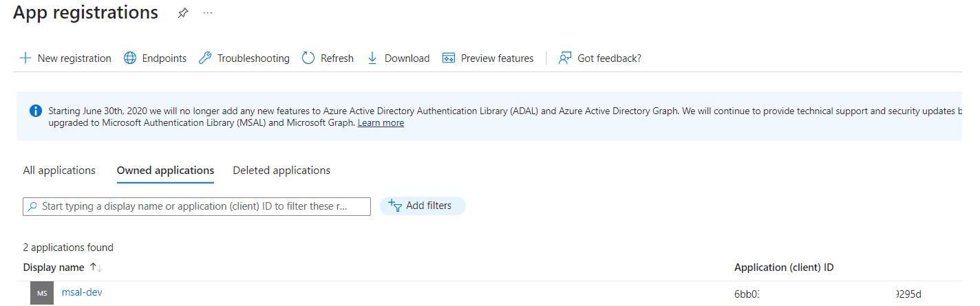Image resolution: width=980 pixels, height=306 pixels.
Task: Select the msal-dev client ID value
Action: pos(828,295)
